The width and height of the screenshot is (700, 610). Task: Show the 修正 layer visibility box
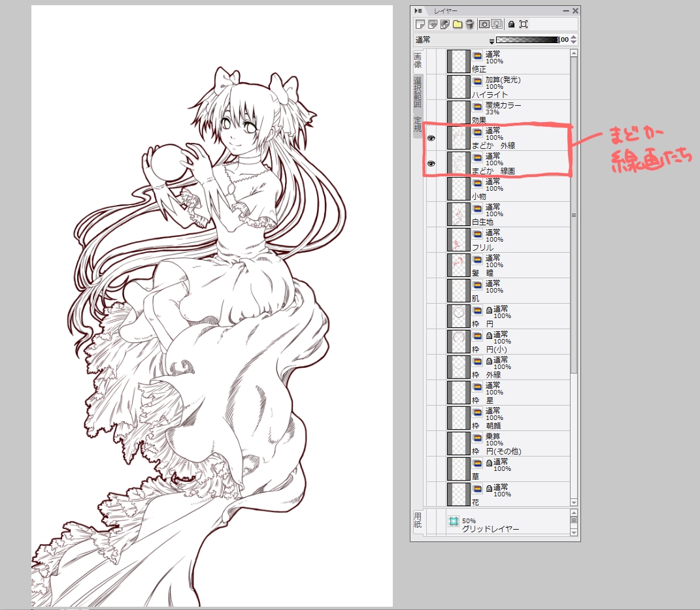pos(431,61)
